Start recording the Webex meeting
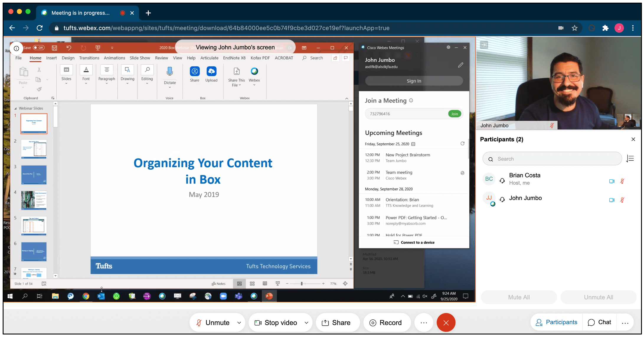The width and height of the screenshot is (644, 338). click(x=387, y=322)
